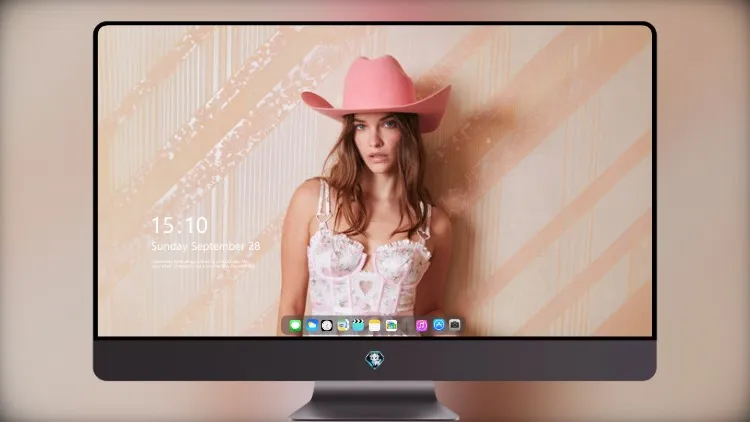Open the blue App Store icon
The image size is (750, 422).
(439, 325)
